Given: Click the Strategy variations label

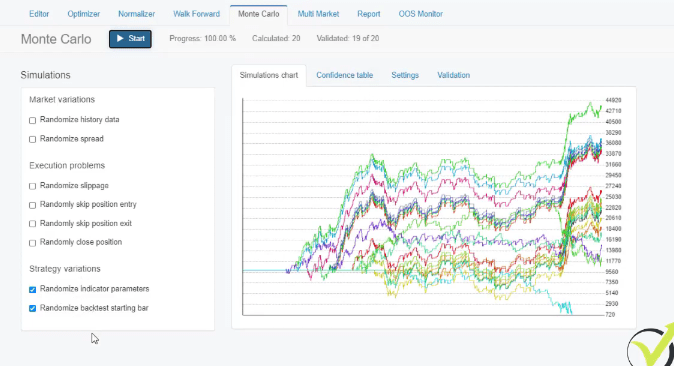Looking at the screenshot, I should tap(65, 269).
